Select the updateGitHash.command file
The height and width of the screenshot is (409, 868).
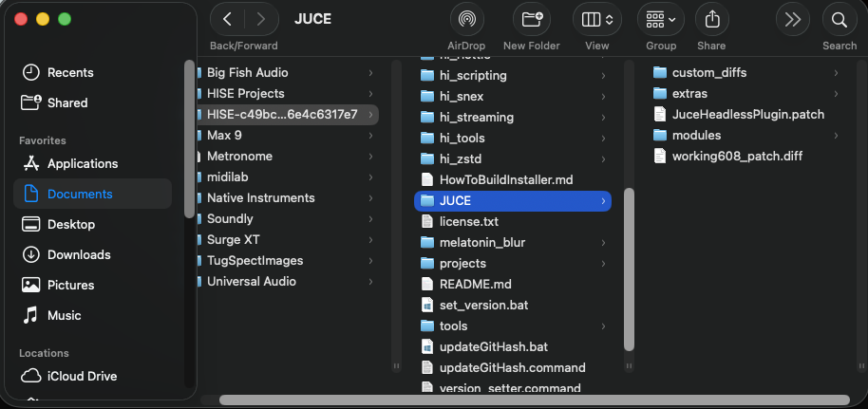tap(513, 368)
